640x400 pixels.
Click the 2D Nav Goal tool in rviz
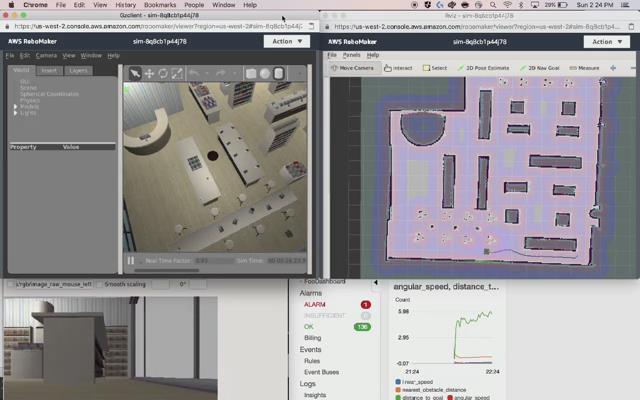tap(538, 68)
